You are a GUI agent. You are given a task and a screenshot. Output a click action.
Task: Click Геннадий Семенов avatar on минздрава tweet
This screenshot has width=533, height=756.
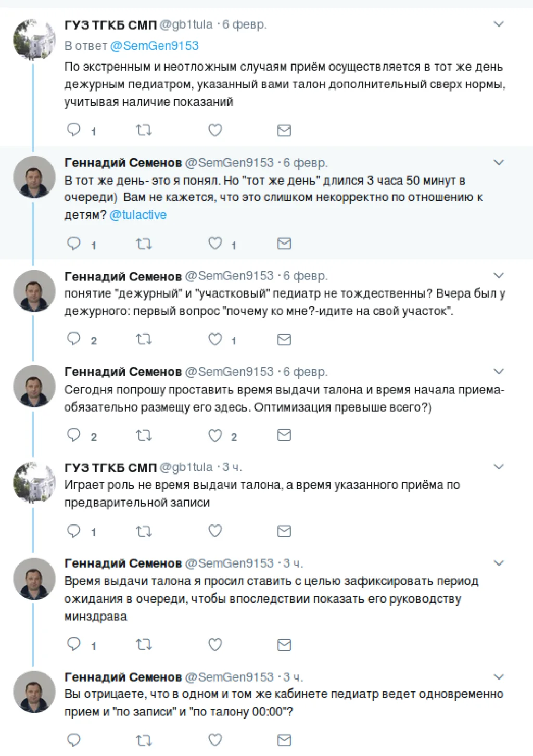coord(34,579)
